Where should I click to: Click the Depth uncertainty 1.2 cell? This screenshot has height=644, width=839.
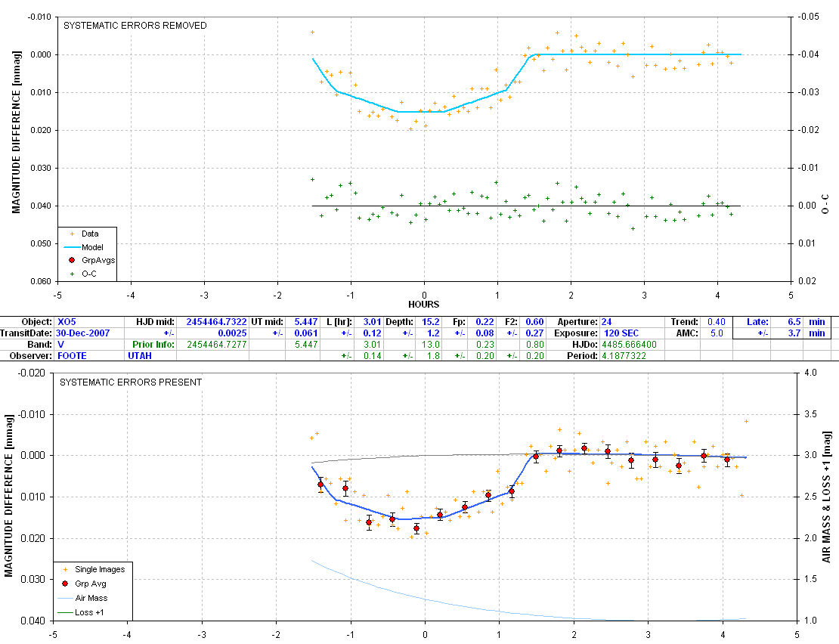pos(433,333)
